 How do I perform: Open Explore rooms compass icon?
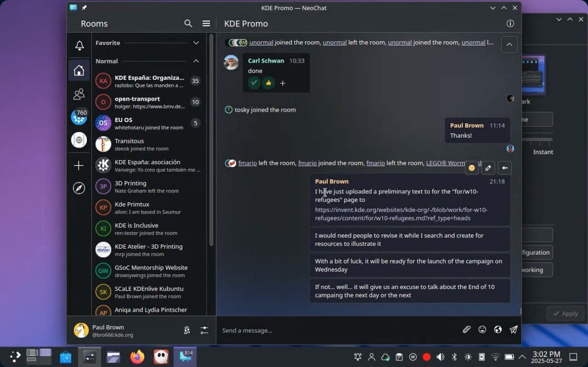tap(79, 188)
